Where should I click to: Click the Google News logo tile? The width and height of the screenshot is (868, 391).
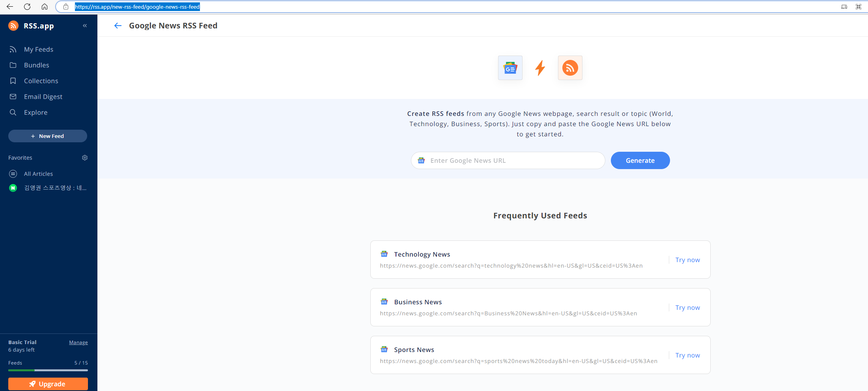(x=510, y=68)
